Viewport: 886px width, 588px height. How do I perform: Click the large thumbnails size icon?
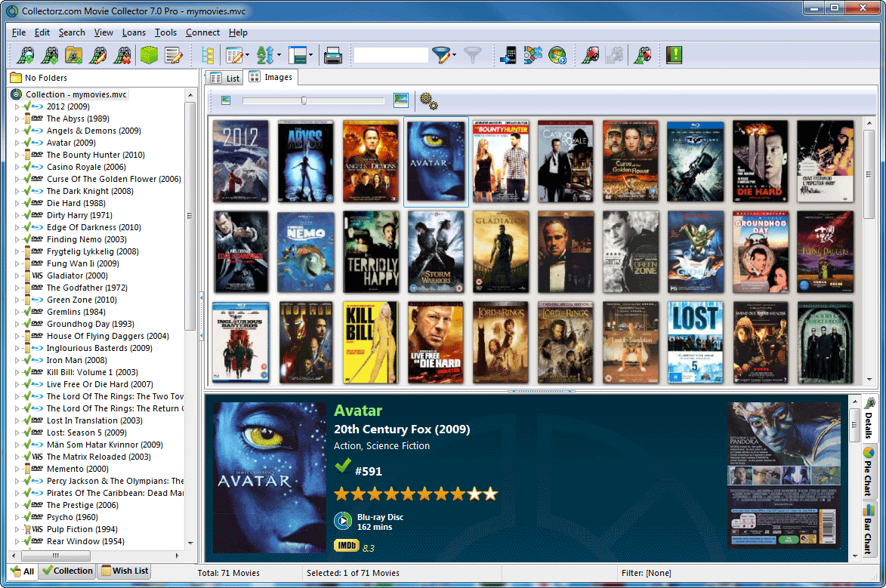[400, 100]
